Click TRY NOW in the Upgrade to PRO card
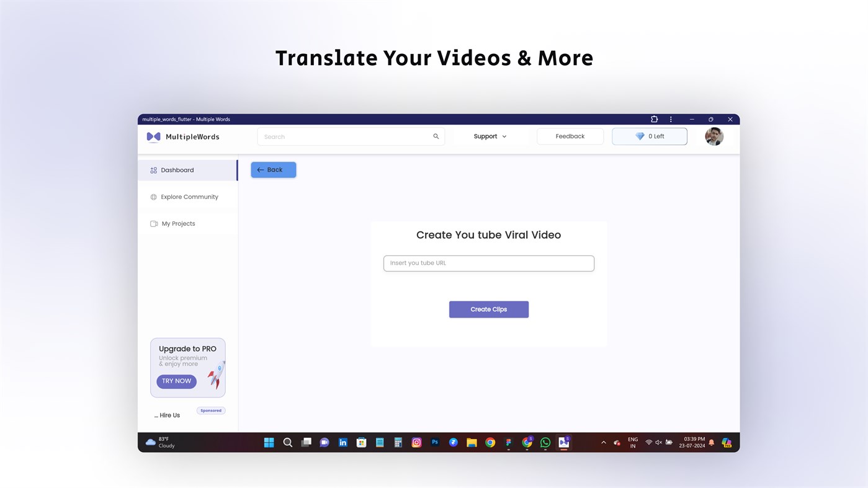The height and width of the screenshot is (488, 868). [176, 381]
